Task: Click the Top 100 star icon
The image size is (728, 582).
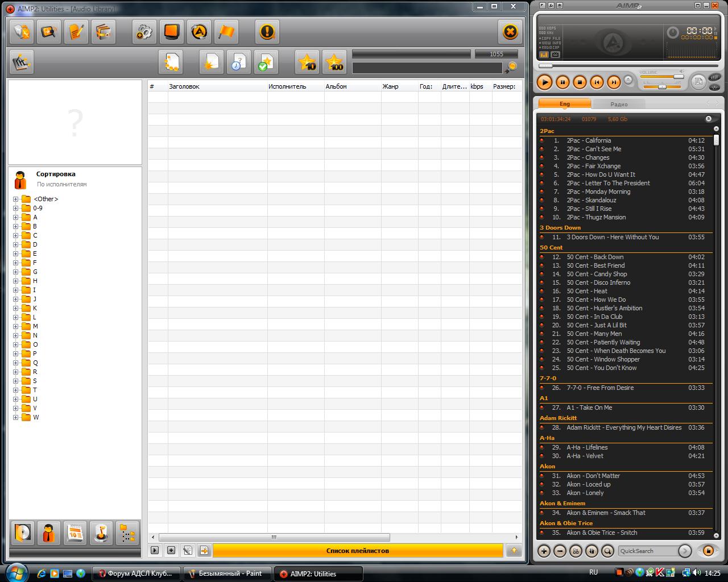Action: (334, 62)
